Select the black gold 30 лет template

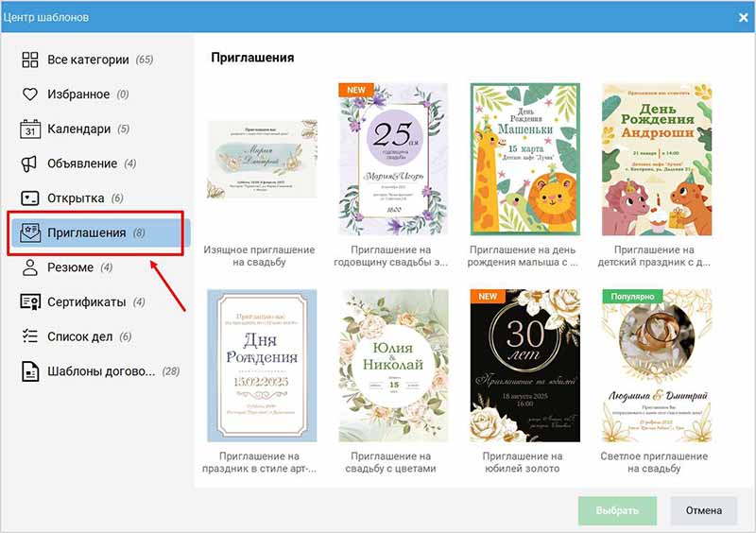coord(524,366)
